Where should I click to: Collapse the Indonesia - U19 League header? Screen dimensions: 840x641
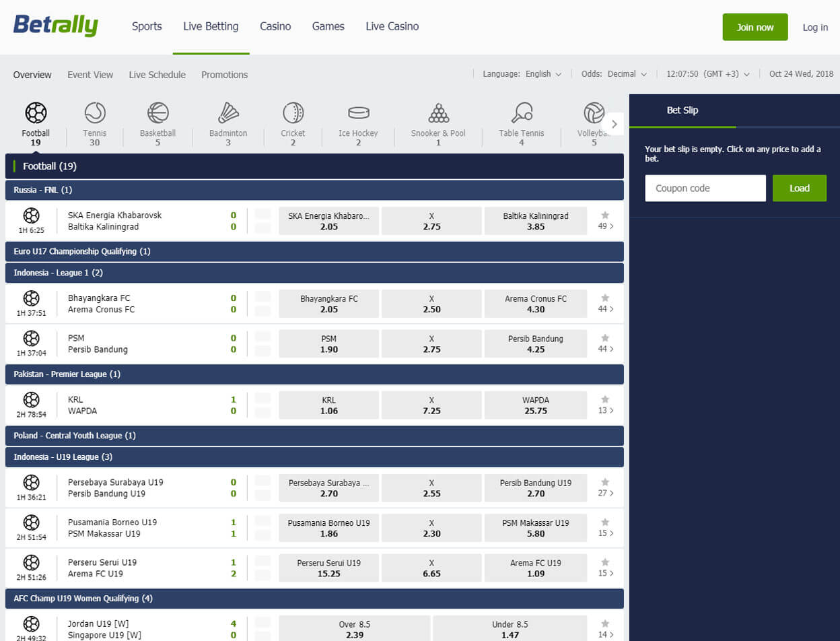[314, 457]
